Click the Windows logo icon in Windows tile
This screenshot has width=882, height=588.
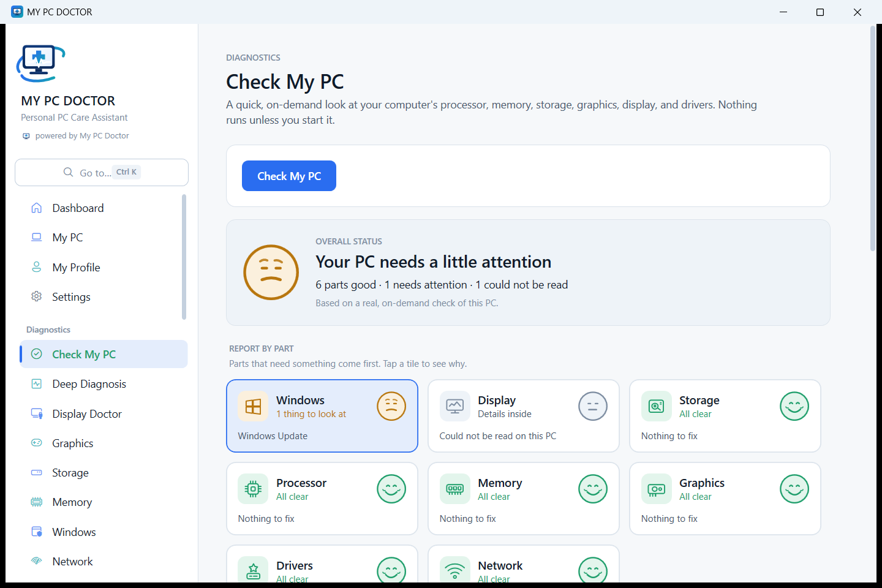(253, 406)
